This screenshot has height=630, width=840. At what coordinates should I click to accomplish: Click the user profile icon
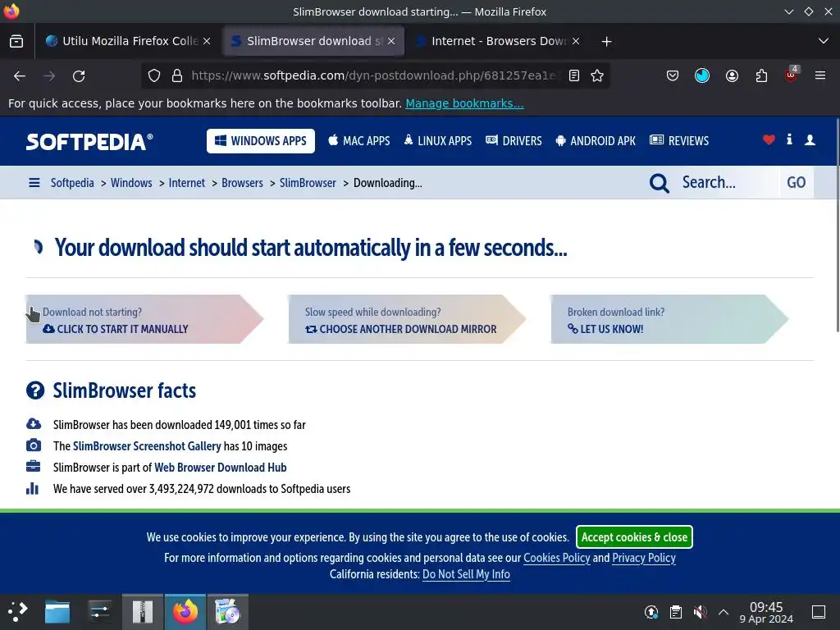[810, 139]
